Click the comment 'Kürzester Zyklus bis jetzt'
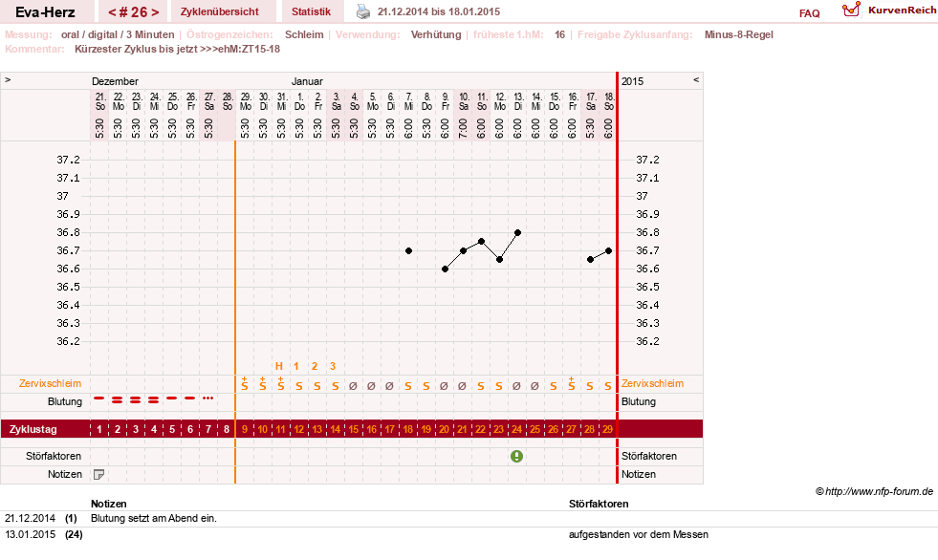The width and height of the screenshot is (938, 560). [137, 49]
